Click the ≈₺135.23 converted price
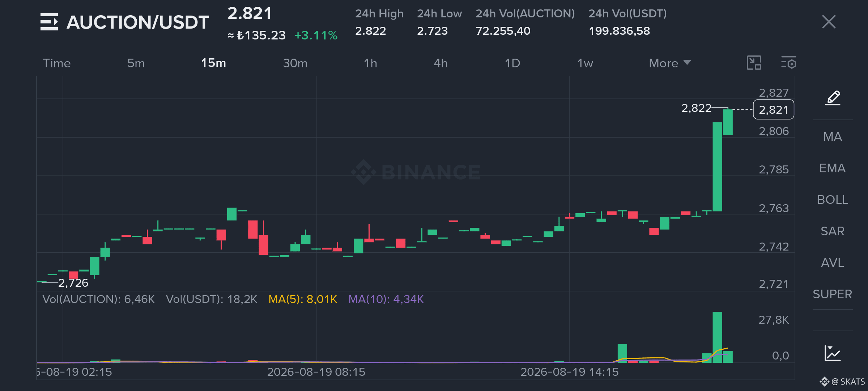868x391 pixels. click(x=256, y=35)
